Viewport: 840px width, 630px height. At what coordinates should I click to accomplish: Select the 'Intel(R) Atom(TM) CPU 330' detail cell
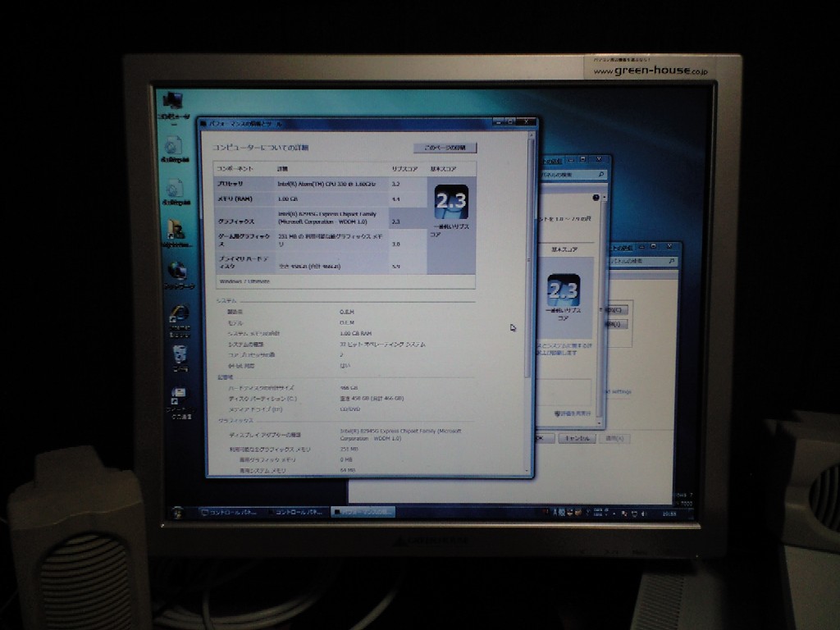(x=326, y=184)
